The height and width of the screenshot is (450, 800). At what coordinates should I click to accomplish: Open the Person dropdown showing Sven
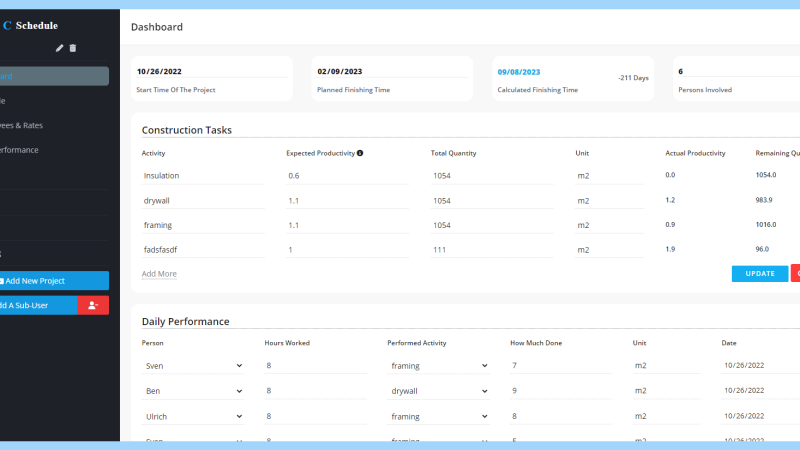(194, 366)
